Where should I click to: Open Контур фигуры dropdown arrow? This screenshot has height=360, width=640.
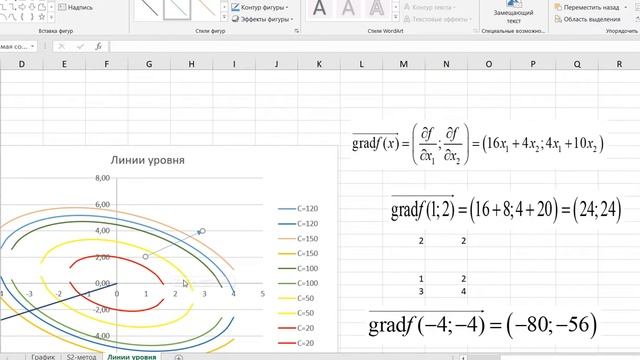[x=287, y=7]
